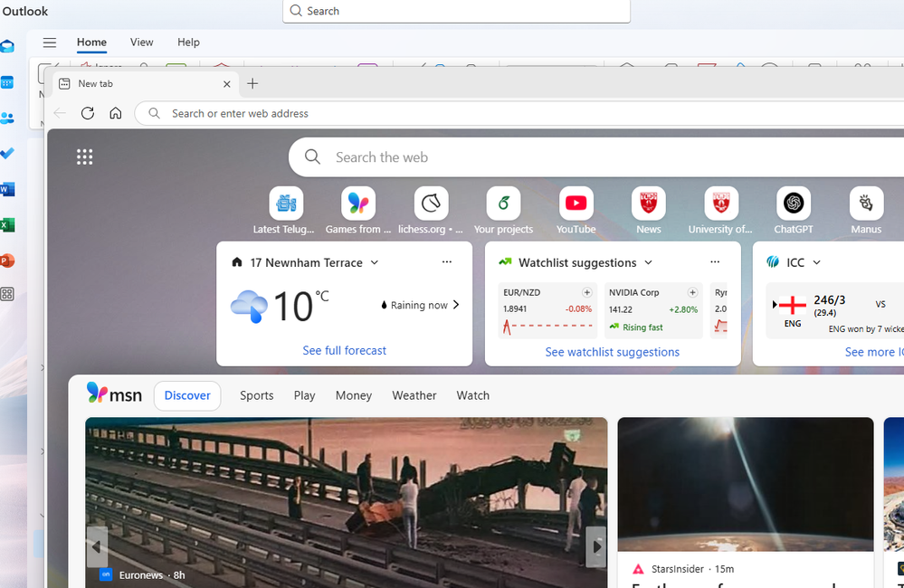Open watchlist card more options
This screenshot has width=904, height=588.
pos(715,261)
